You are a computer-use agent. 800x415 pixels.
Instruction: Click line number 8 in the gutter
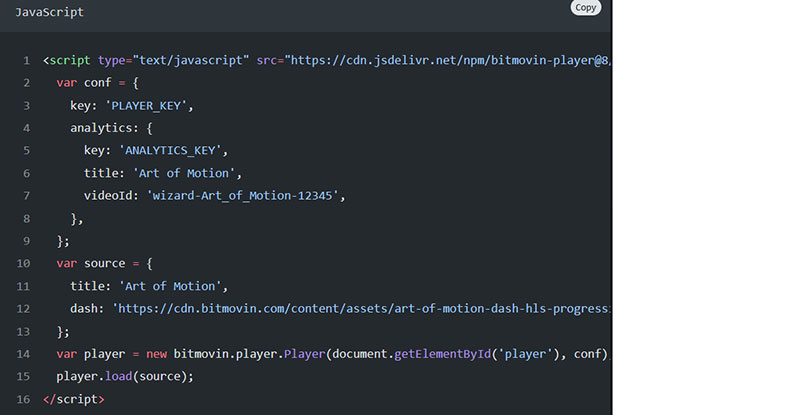[27, 218]
